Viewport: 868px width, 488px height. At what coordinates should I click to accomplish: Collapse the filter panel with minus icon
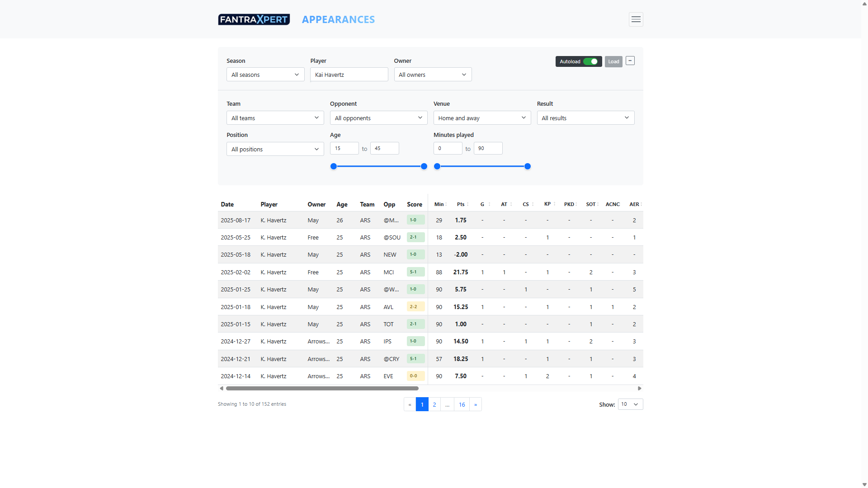click(630, 61)
